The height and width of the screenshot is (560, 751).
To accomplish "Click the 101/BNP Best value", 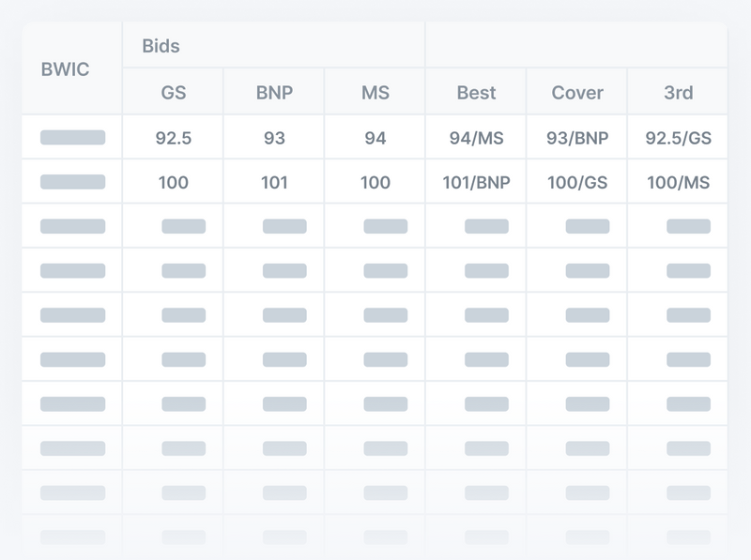I will (x=477, y=180).
